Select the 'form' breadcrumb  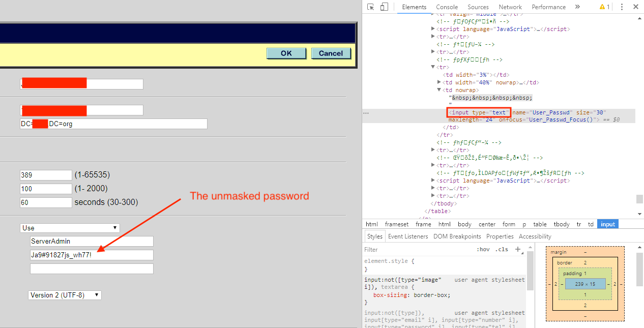tap(509, 224)
